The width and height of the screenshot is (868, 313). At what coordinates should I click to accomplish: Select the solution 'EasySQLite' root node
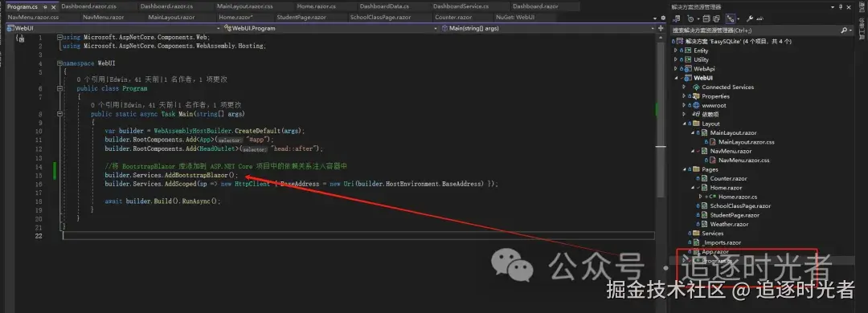pyautogui.click(x=738, y=42)
